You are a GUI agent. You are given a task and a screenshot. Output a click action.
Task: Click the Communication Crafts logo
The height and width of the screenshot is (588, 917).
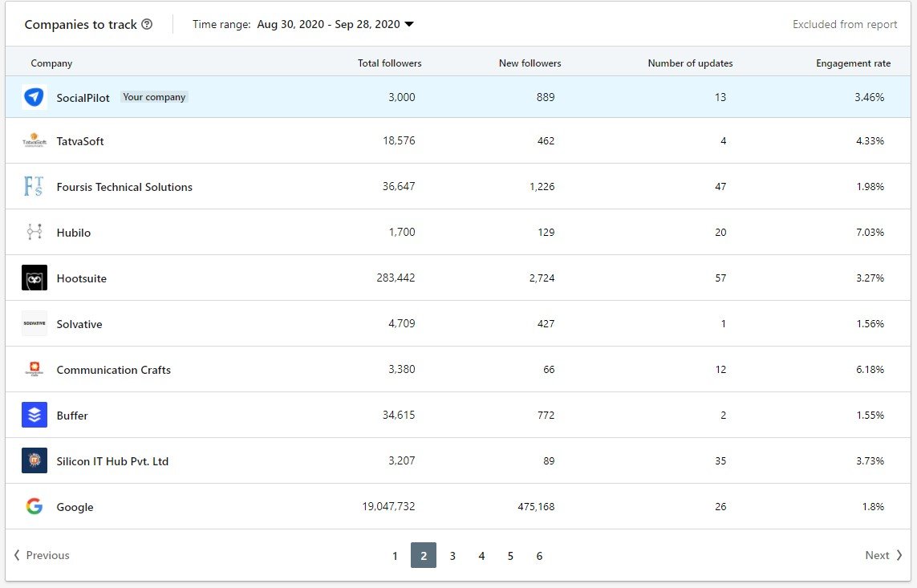coord(34,369)
